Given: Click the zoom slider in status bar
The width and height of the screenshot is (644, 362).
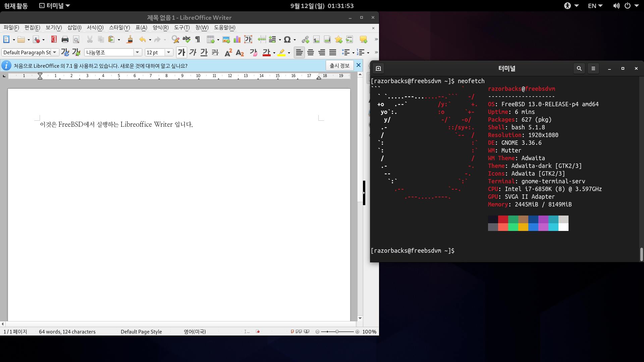Looking at the screenshot, I should [x=337, y=331].
